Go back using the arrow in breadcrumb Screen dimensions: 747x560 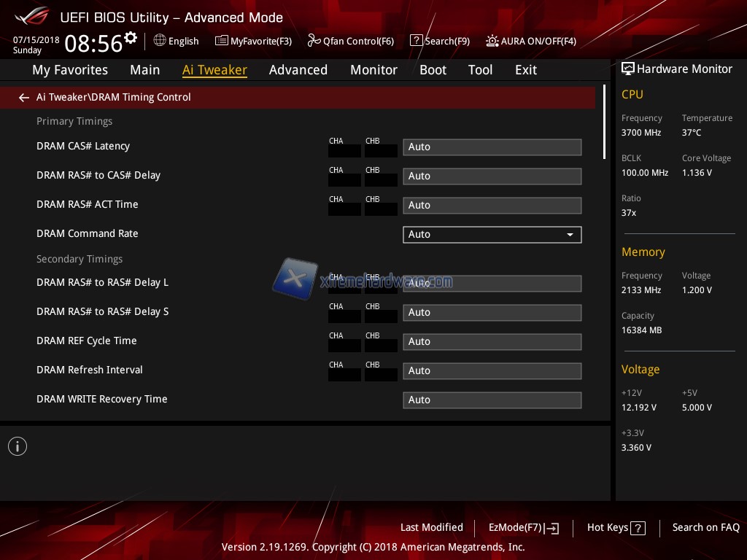tap(24, 97)
